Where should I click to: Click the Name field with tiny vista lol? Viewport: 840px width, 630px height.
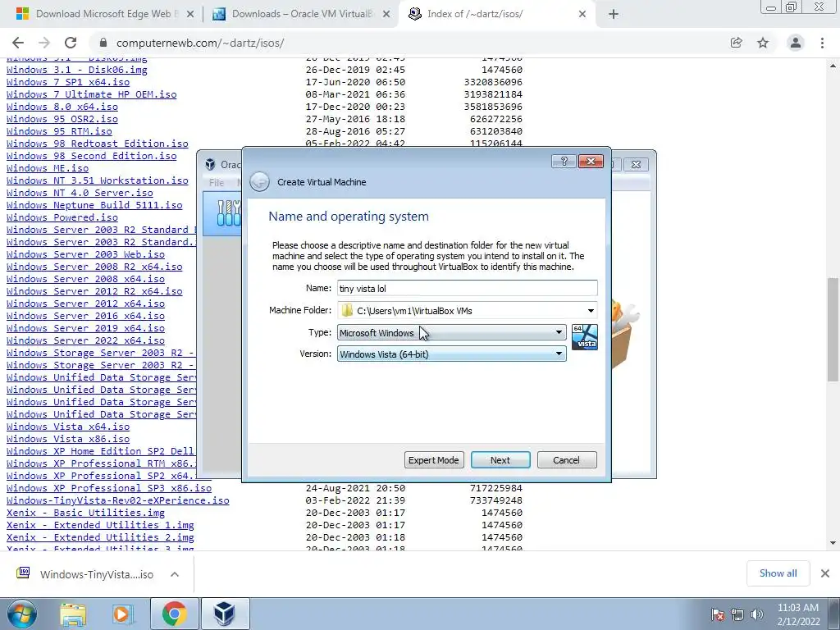pyautogui.click(x=467, y=288)
